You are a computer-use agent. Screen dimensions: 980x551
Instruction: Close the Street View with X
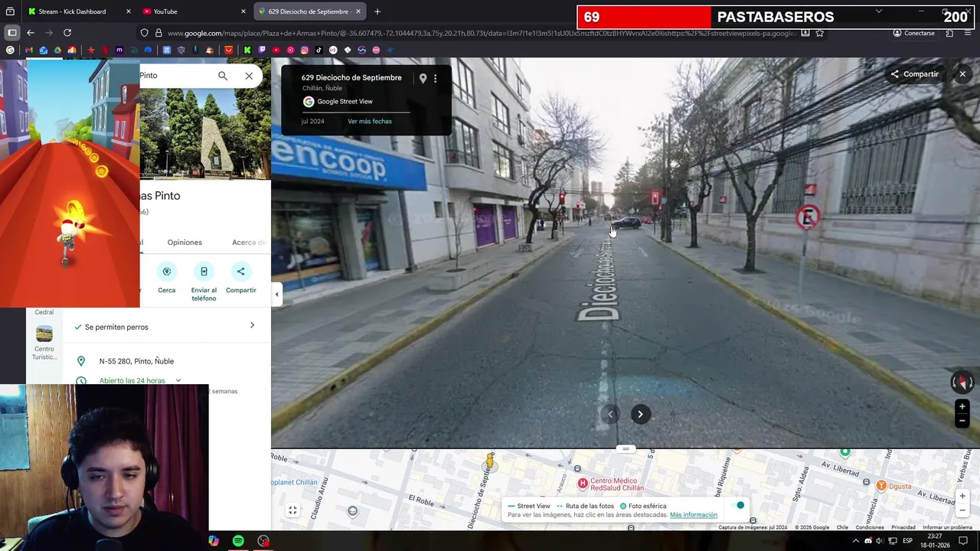point(962,74)
